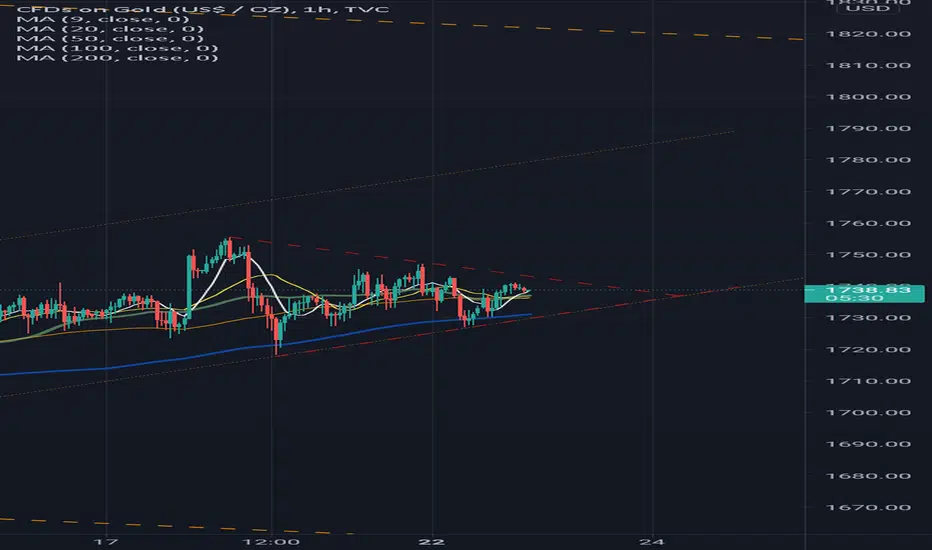Viewport: 932px width, 550px height.
Task: Click the 1690.00 price axis label
Action: (868, 444)
